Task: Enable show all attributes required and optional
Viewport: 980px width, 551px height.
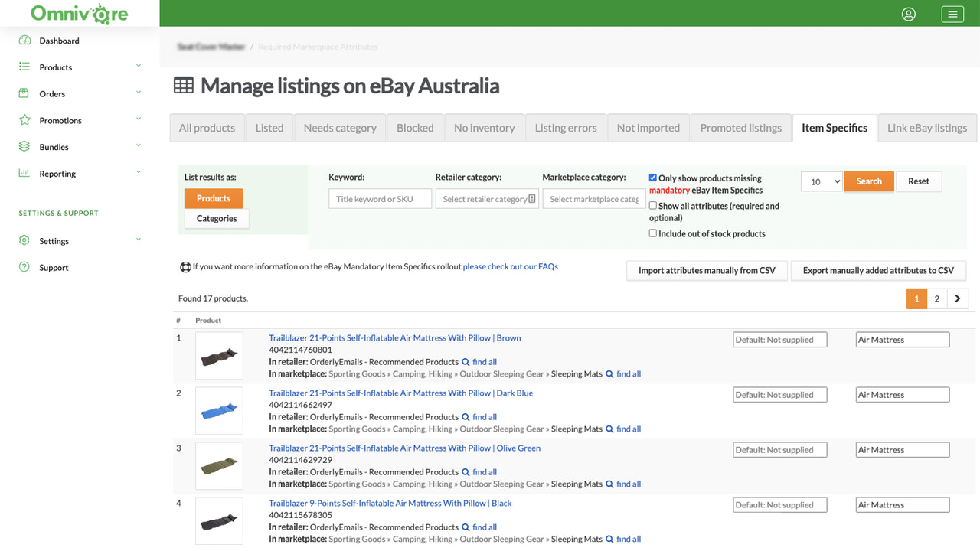Action: click(x=653, y=205)
